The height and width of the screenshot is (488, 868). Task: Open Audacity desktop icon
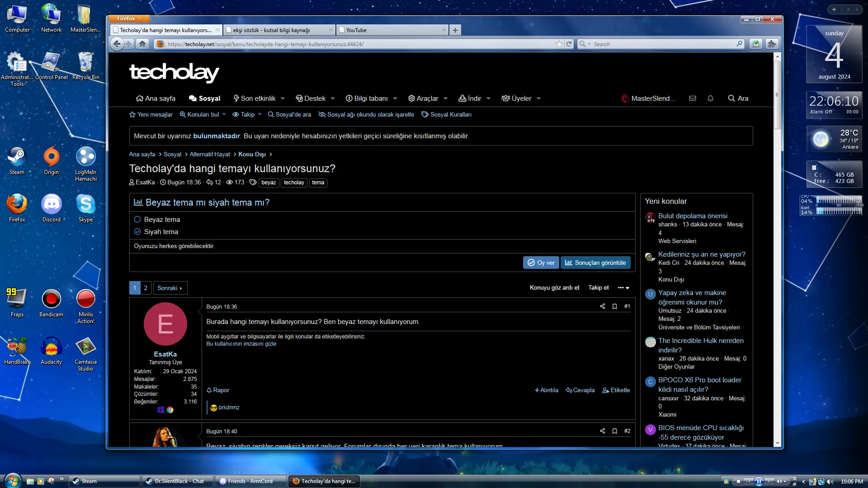tap(51, 350)
